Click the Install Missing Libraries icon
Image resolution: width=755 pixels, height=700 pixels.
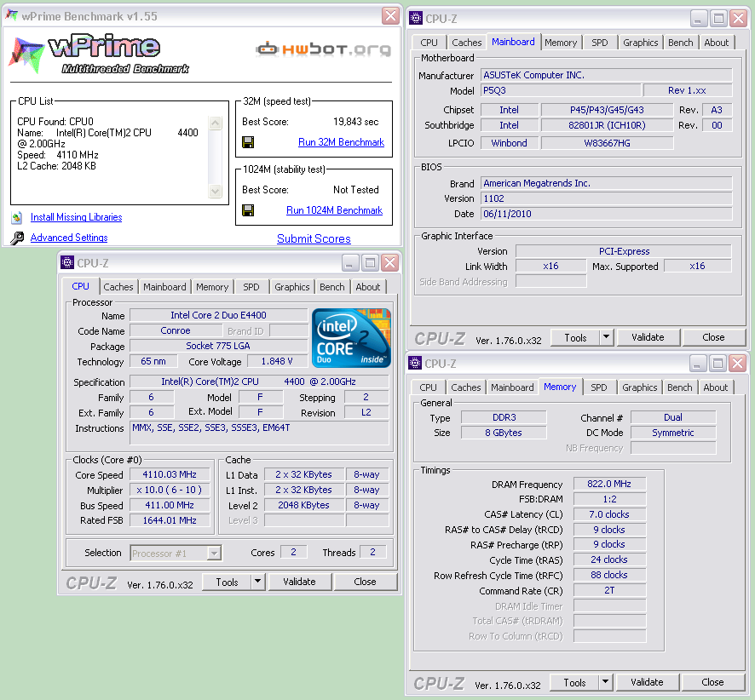(17, 217)
